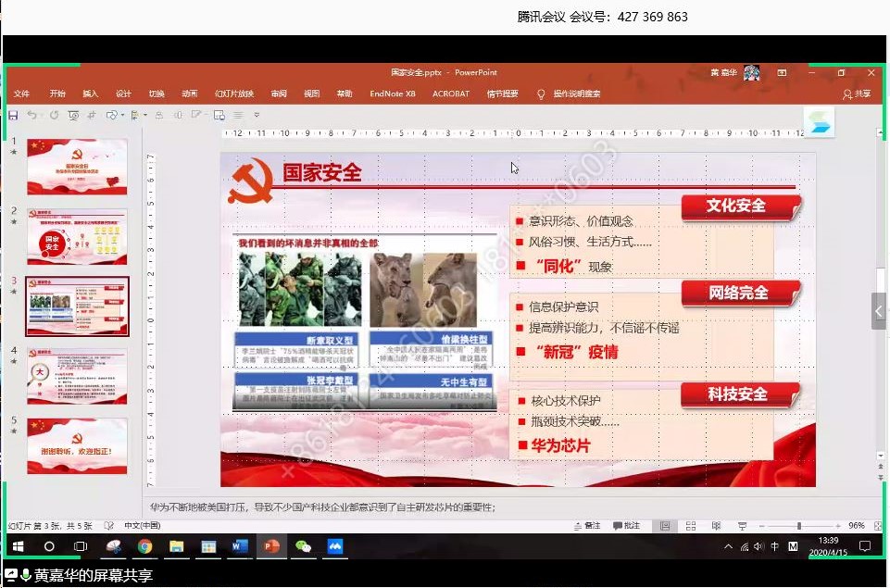Open the Action Center notification icon

pyautogui.click(x=865, y=546)
